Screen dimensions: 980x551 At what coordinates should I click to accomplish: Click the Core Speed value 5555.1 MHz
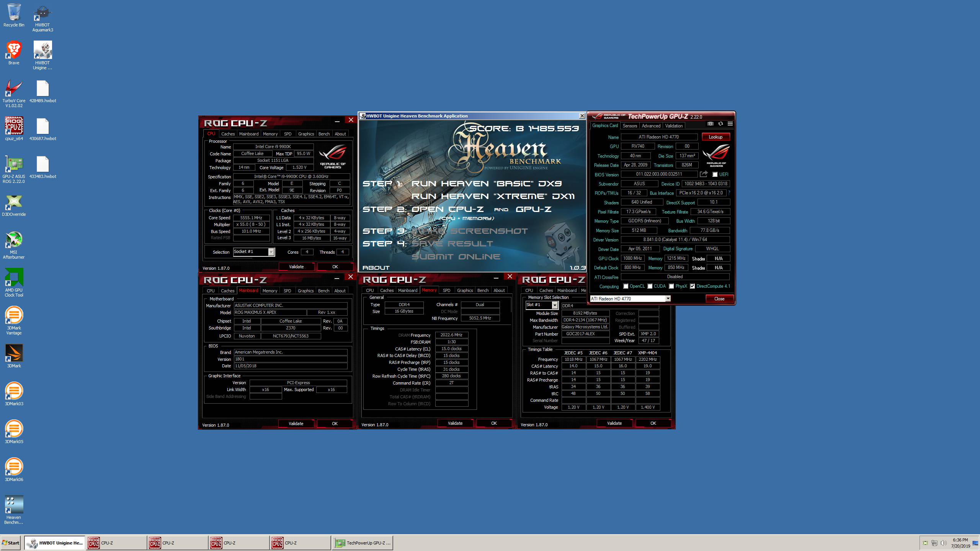(251, 218)
